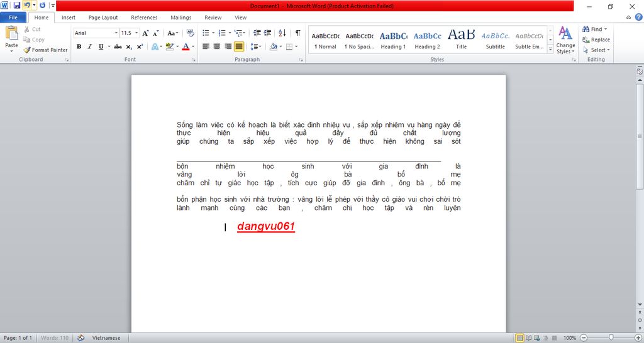
Task: Open the Arial font name dropdown
Action: pyautogui.click(x=116, y=33)
